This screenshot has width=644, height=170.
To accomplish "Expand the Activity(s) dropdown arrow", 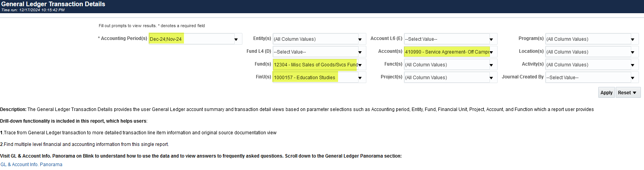I will point(632,65).
